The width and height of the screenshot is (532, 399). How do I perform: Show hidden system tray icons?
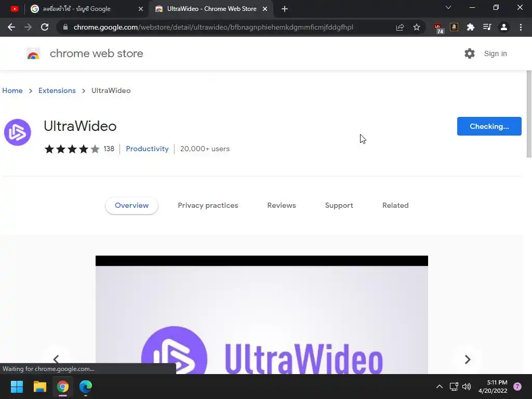[x=440, y=387]
